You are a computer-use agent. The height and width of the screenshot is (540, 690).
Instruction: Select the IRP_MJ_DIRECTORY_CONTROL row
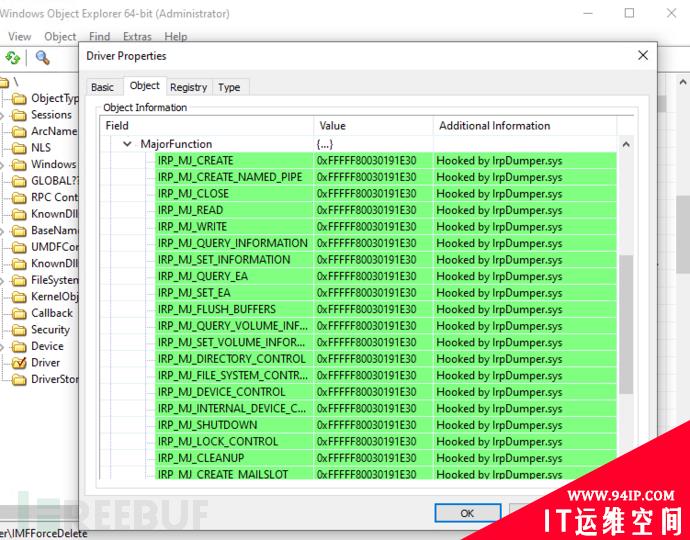click(385, 359)
